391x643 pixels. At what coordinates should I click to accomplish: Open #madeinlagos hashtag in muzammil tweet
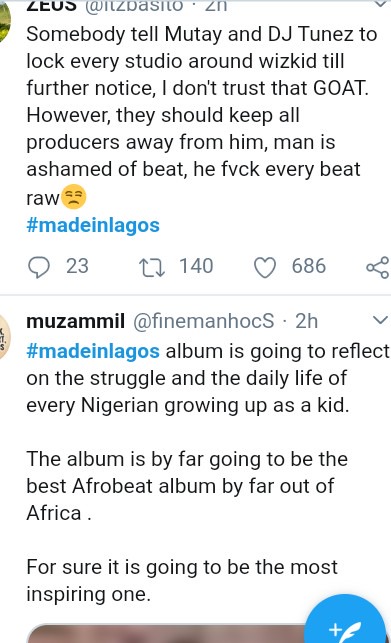[93, 351]
